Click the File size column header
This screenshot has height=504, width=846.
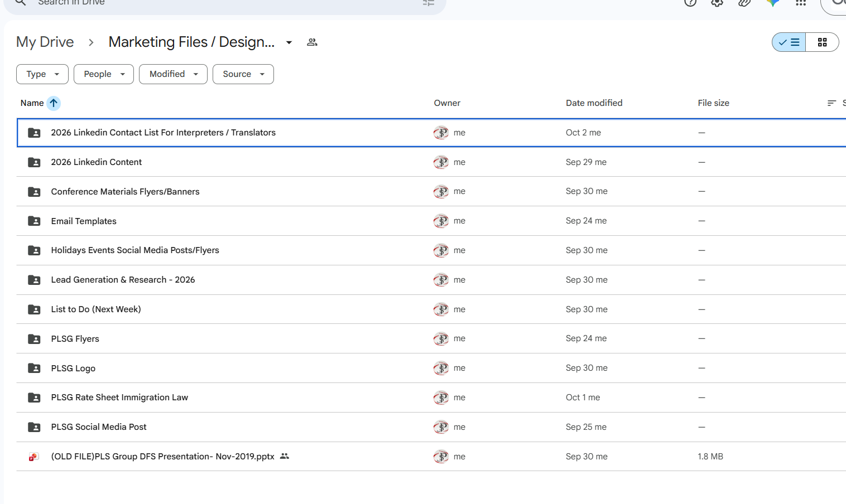[x=713, y=103]
